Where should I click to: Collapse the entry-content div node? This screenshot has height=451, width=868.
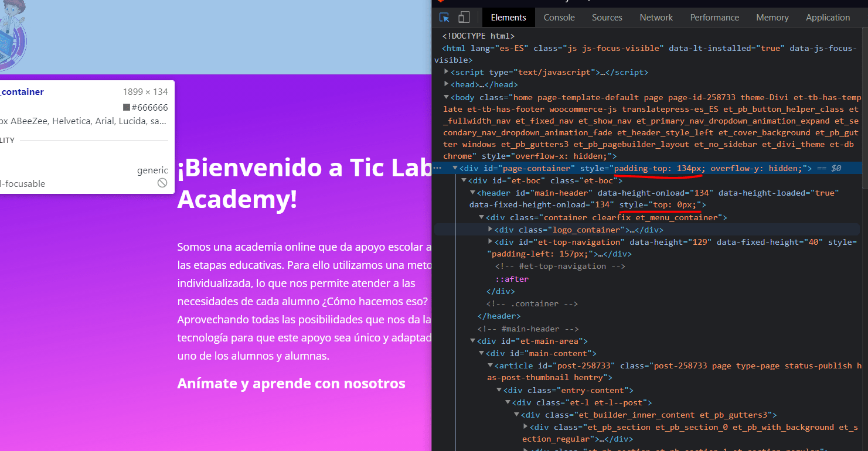coord(499,390)
